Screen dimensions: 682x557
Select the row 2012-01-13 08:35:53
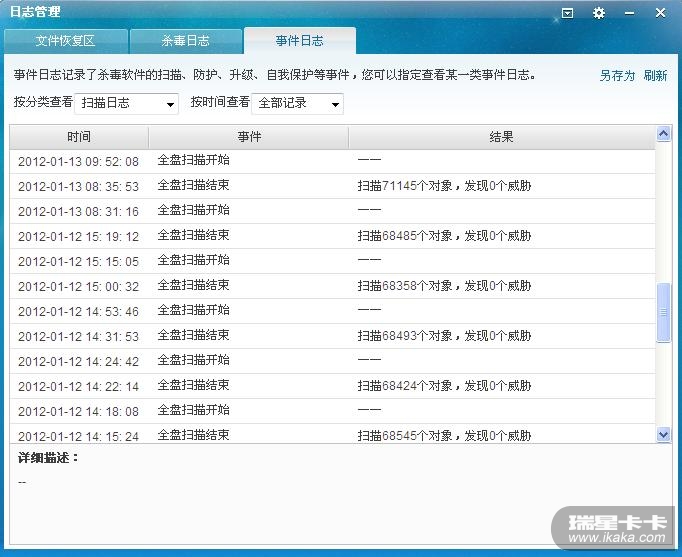point(332,186)
